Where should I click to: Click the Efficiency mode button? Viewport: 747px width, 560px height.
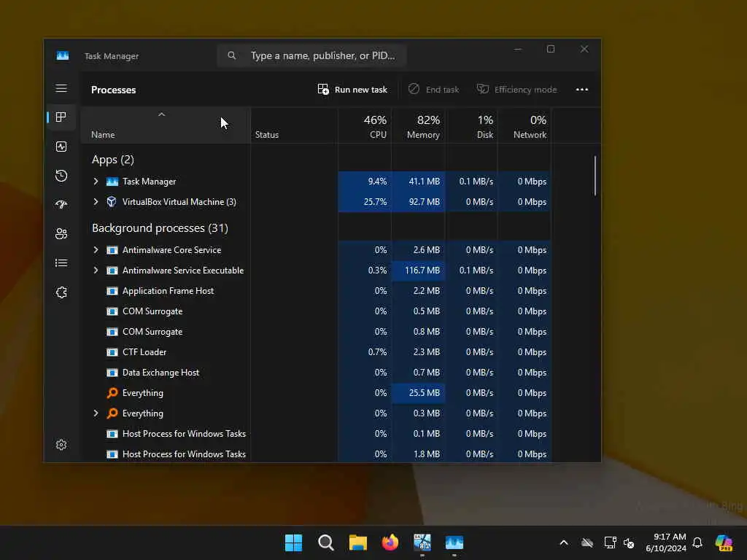(517, 90)
